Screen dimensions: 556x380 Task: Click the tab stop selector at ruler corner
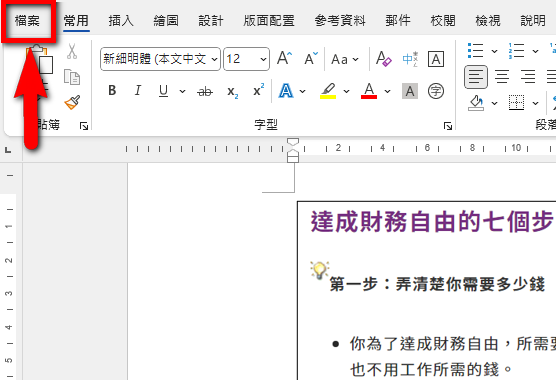pyautogui.click(x=8, y=150)
